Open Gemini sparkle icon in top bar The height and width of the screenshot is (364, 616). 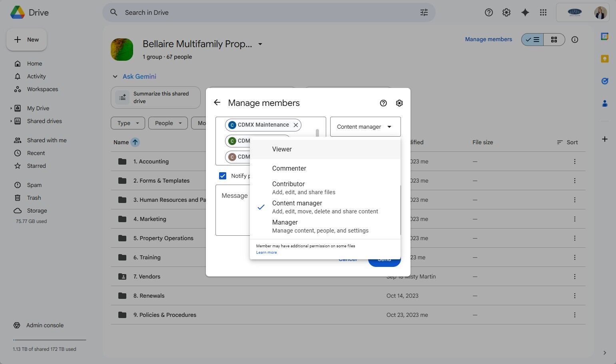click(525, 12)
